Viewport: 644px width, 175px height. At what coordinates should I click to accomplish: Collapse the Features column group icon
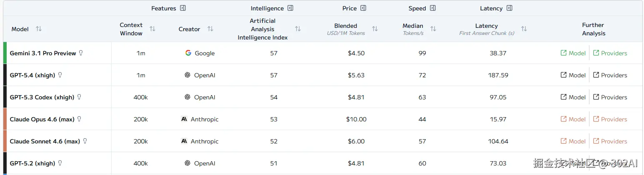[182, 8]
